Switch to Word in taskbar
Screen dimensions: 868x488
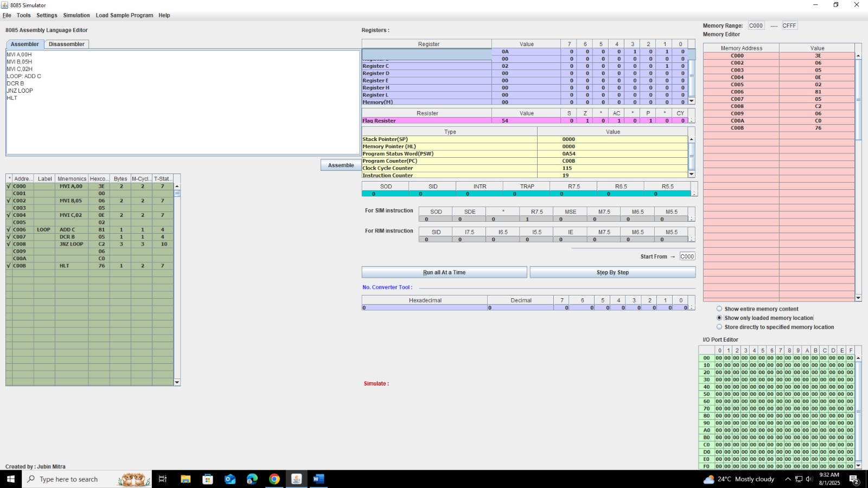pos(318,479)
